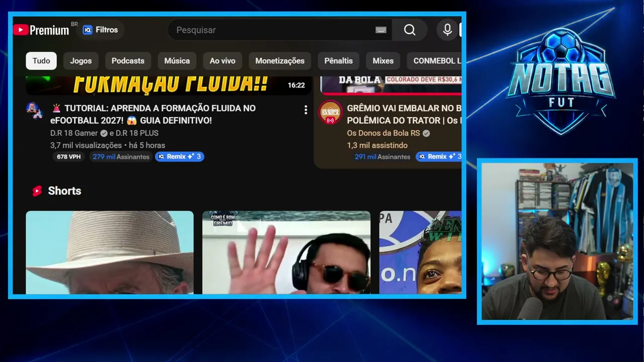Choose the Música filter chip
The image size is (644, 362).
click(x=177, y=61)
